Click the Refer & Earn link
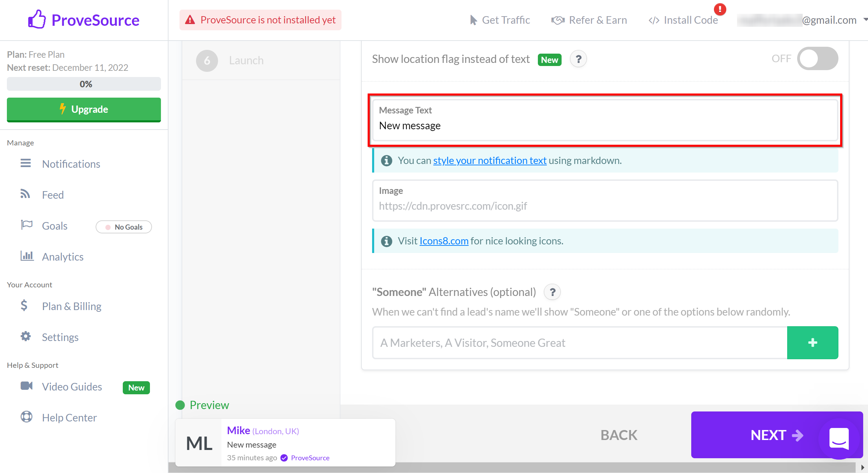 pyautogui.click(x=589, y=20)
